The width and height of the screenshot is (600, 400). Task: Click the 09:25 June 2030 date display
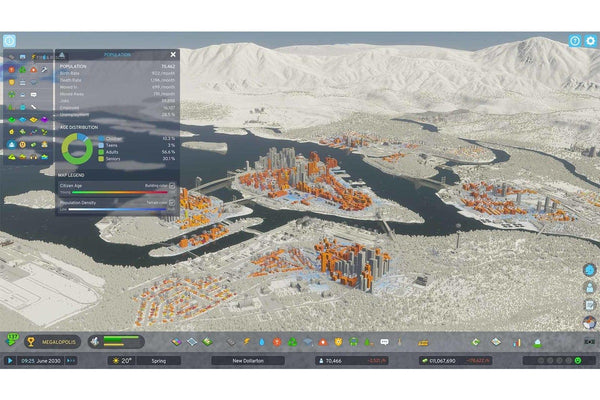tap(41, 361)
